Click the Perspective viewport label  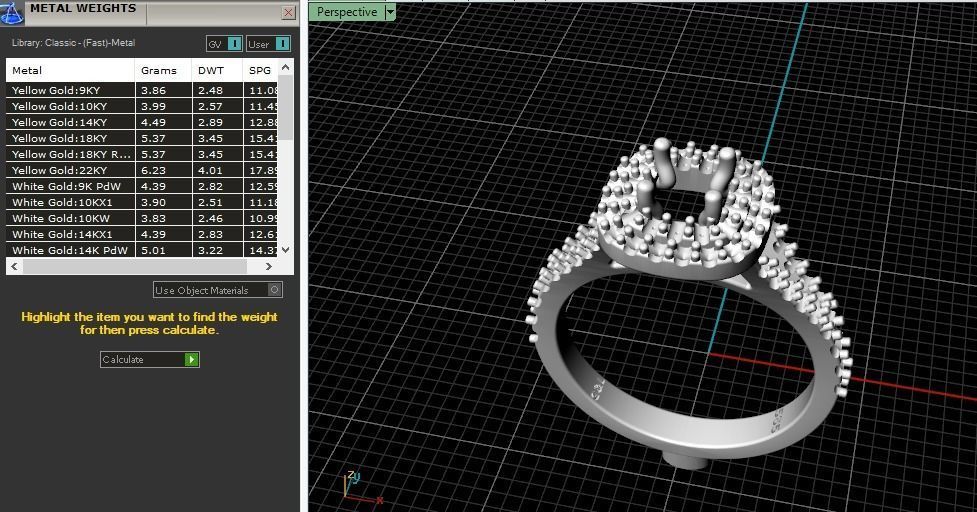coord(347,12)
